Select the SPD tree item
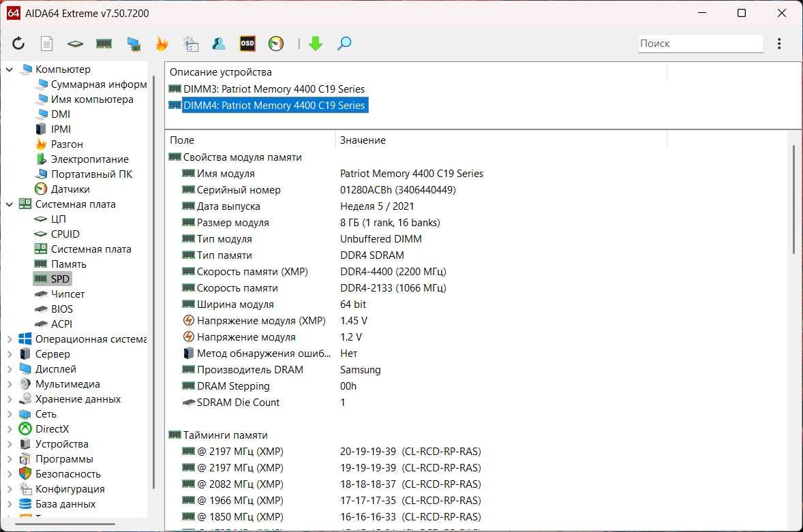 pos(52,279)
